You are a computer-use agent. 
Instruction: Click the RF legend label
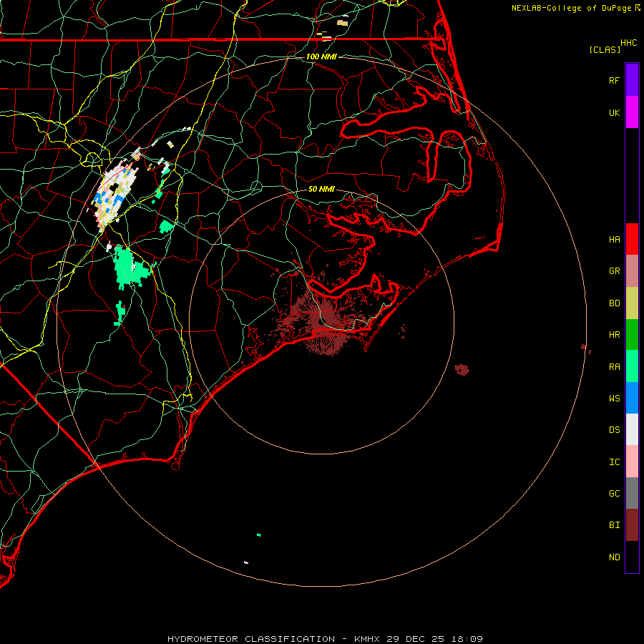click(614, 80)
